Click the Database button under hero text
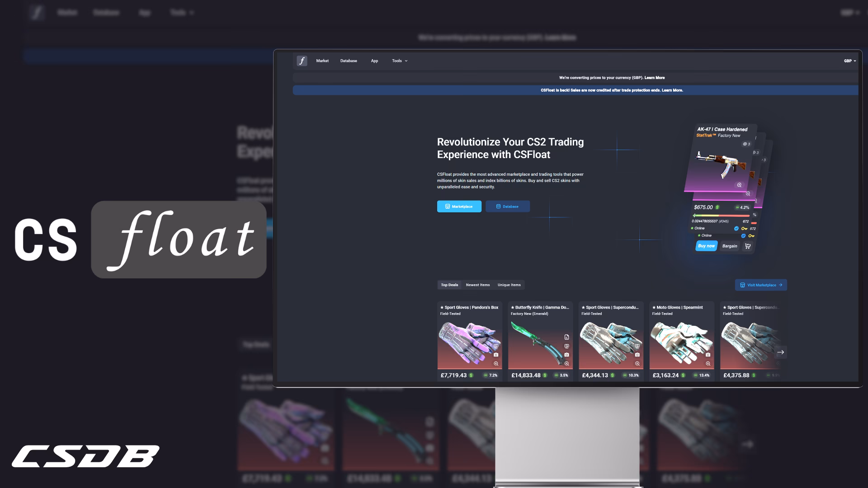Screen dimensions: 868x488 (508, 206)
